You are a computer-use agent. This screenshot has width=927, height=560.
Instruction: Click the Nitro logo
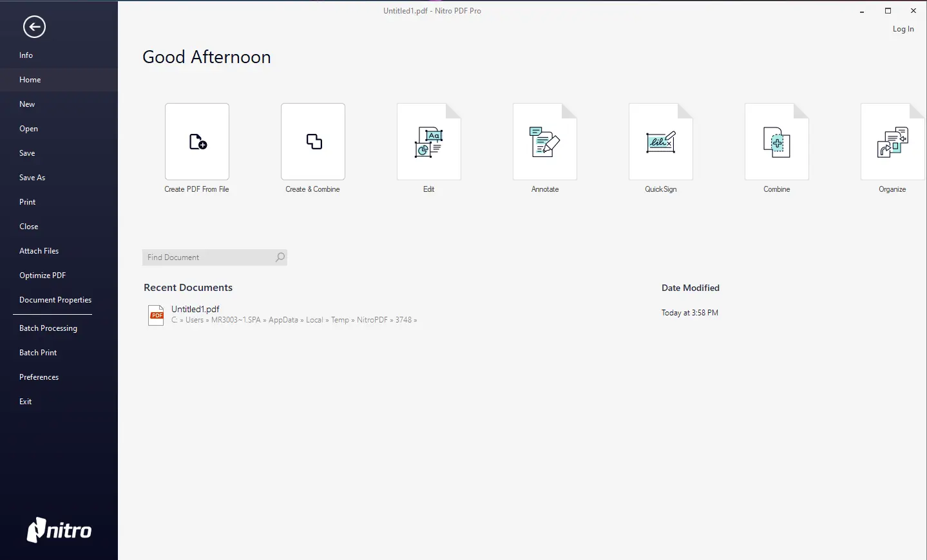[x=59, y=530]
